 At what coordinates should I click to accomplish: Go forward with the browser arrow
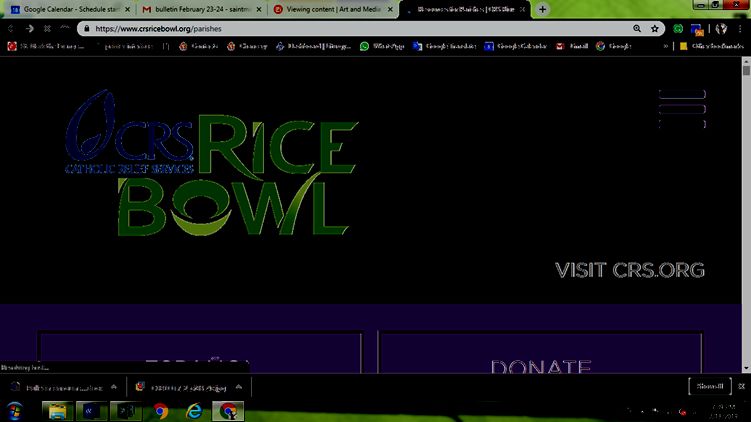coord(29,29)
